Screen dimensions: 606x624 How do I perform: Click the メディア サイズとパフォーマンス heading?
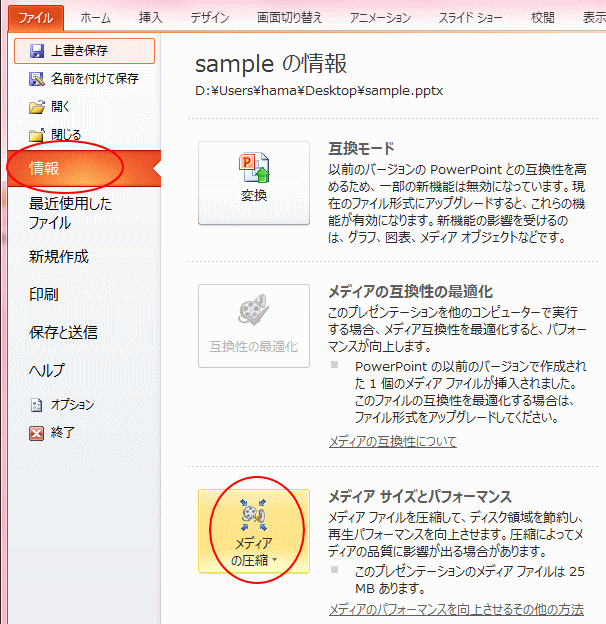click(420, 497)
